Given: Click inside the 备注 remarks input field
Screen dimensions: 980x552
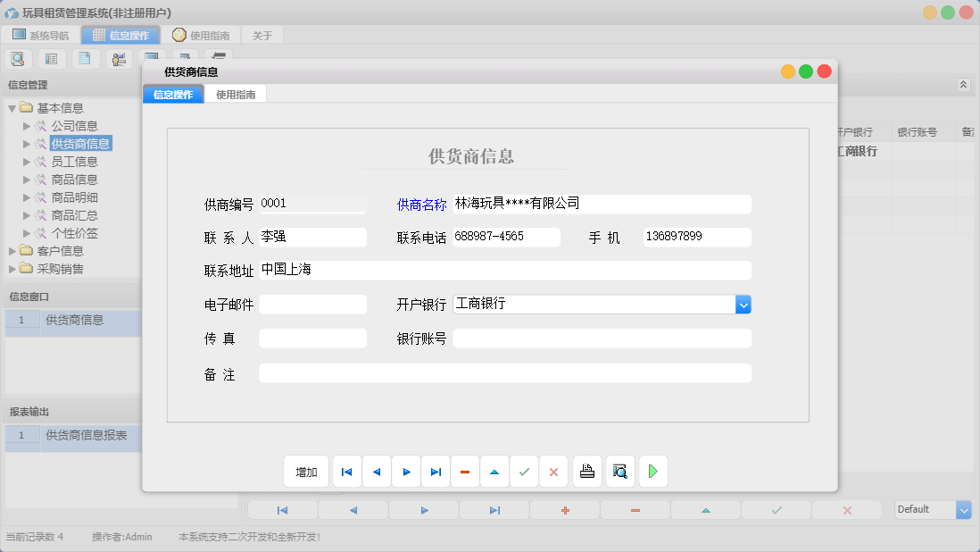Looking at the screenshot, I should (504, 372).
